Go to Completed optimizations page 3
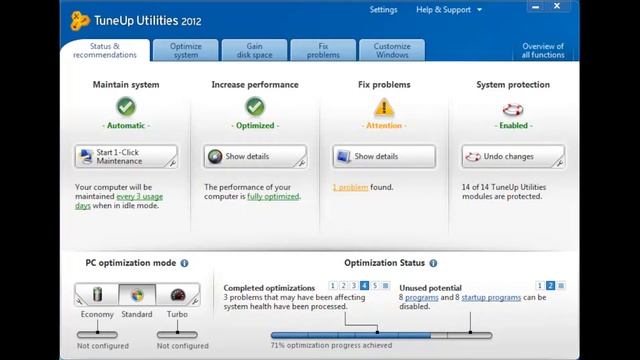640x360 pixels. (x=354, y=286)
